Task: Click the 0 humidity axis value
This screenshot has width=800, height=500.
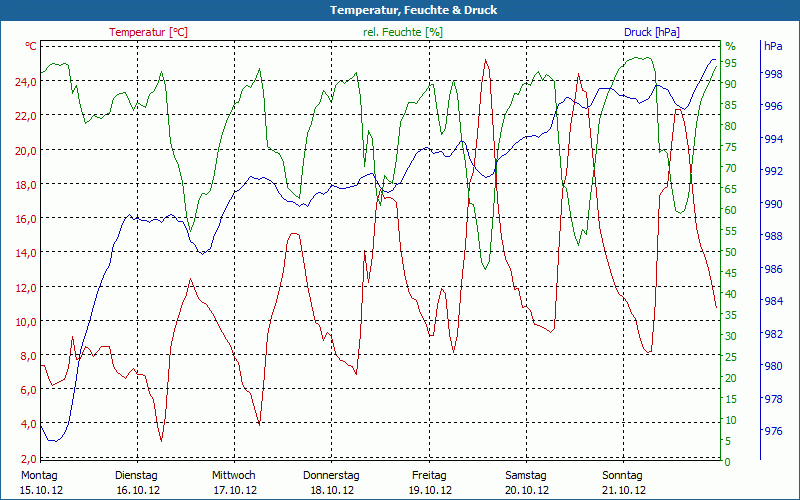Action: point(728,462)
